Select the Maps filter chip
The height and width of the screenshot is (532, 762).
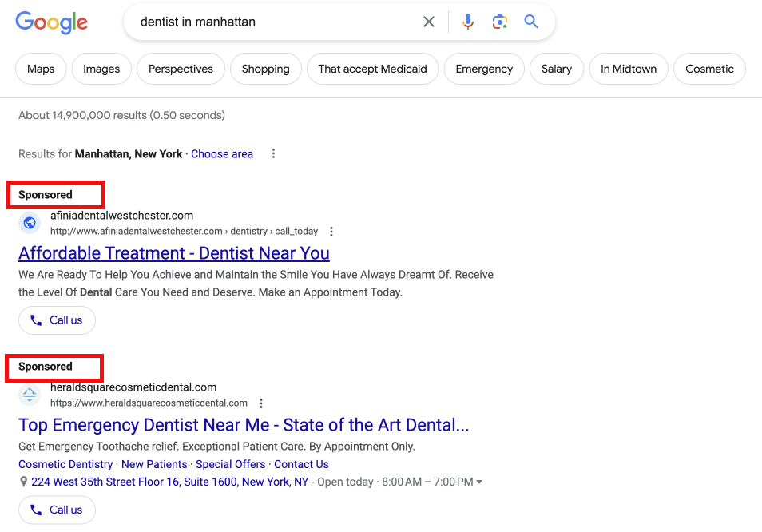[41, 69]
